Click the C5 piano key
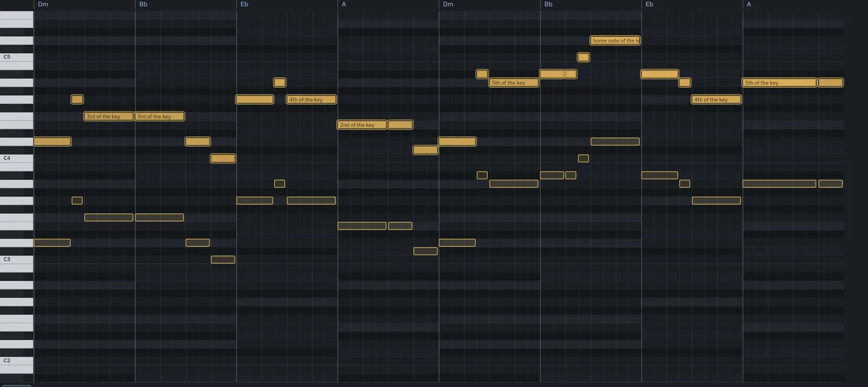This screenshot has width=868, height=387. click(16, 57)
